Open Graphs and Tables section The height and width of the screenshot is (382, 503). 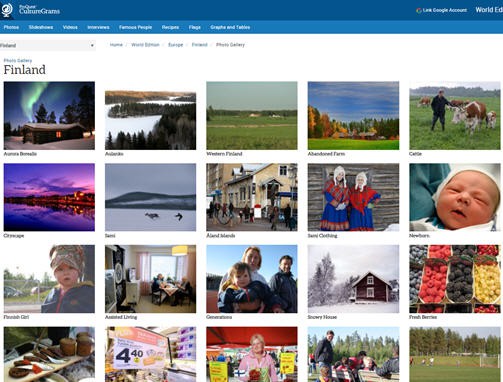(230, 27)
